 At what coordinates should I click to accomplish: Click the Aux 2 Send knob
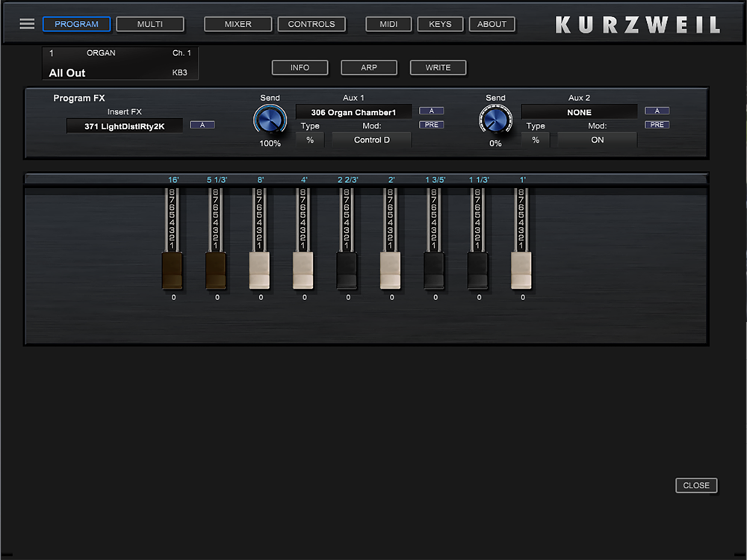click(x=495, y=119)
